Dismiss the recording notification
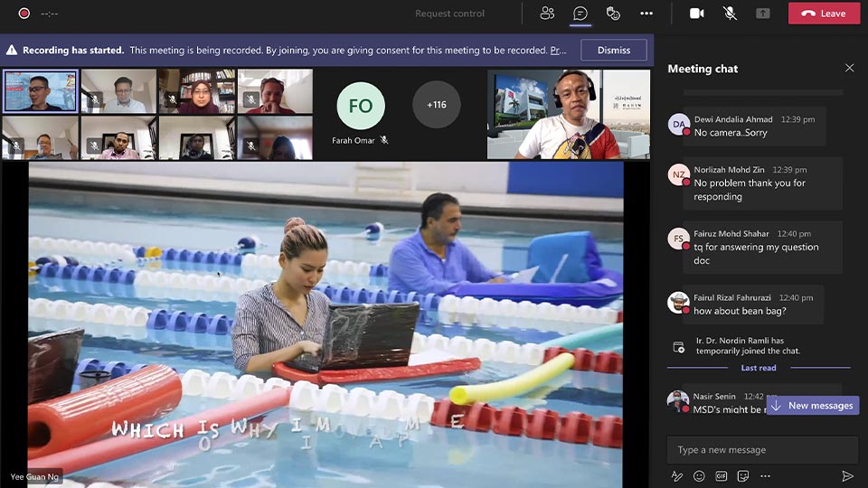The image size is (868, 488). point(613,50)
